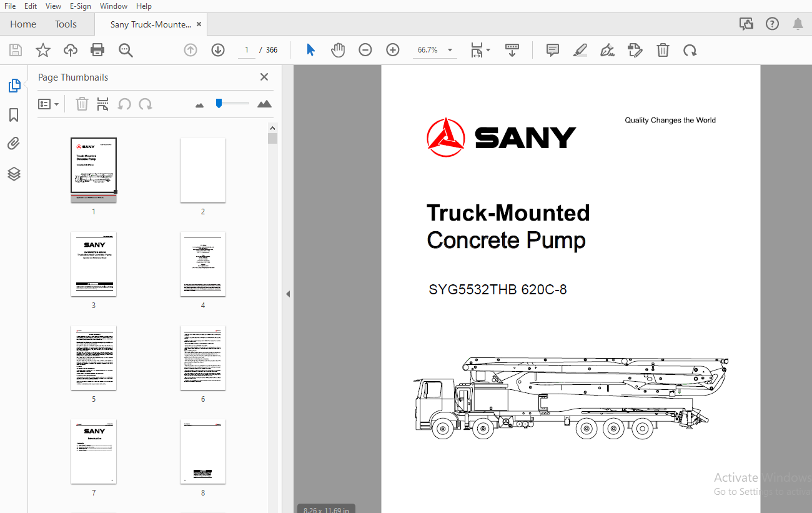The width and height of the screenshot is (812, 513).
Task: Select the Sany Truck-Mounte... document tab
Action: pos(151,24)
